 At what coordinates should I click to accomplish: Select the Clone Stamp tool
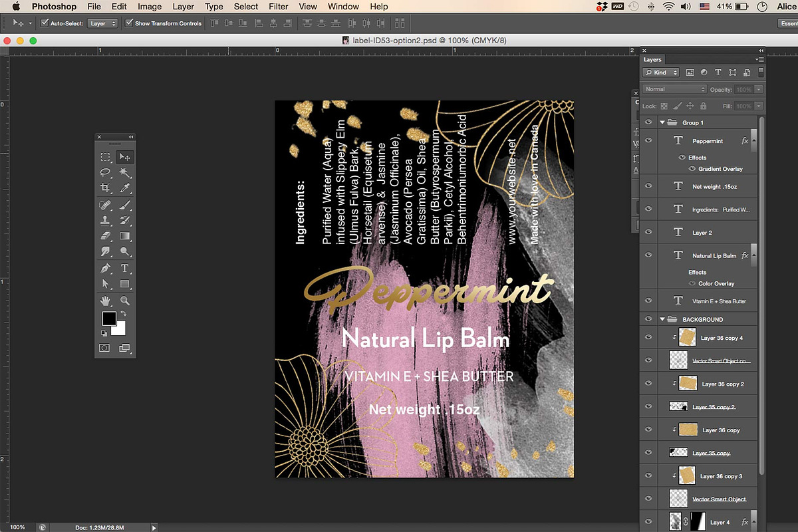105,220
